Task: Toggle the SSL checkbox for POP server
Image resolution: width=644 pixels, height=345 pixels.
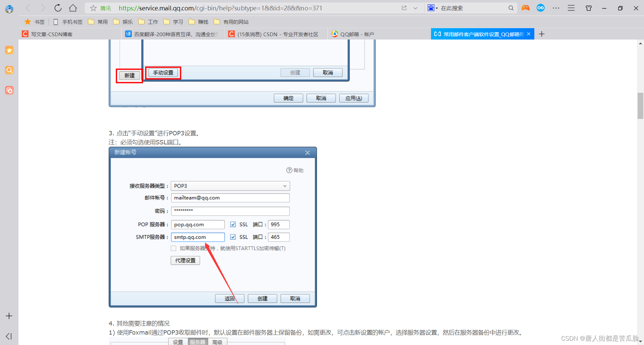Action: pyautogui.click(x=233, y=224)
